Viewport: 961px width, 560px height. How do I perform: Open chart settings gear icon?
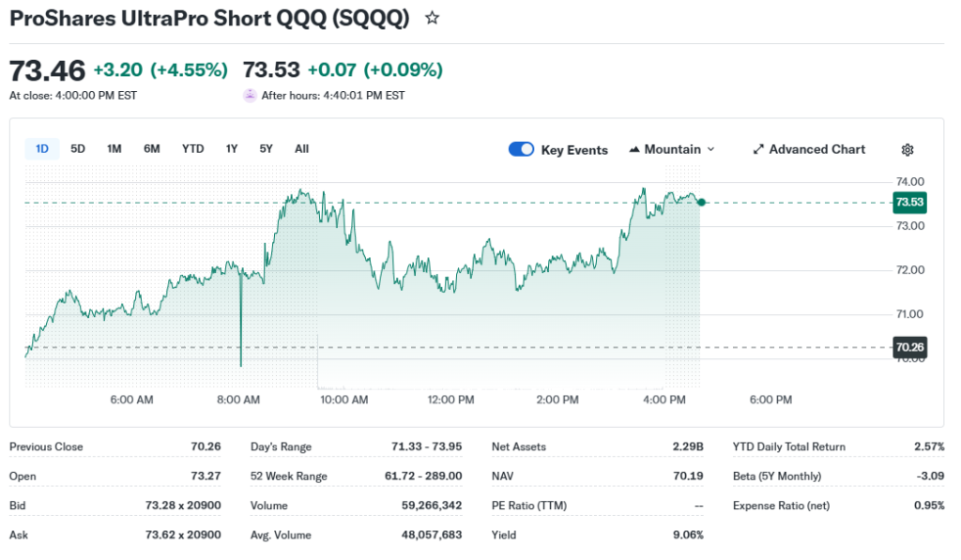tap(908, 150)
